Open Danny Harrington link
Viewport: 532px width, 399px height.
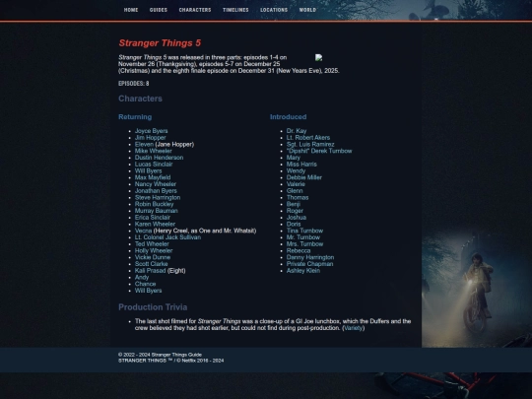pos(310,257)
